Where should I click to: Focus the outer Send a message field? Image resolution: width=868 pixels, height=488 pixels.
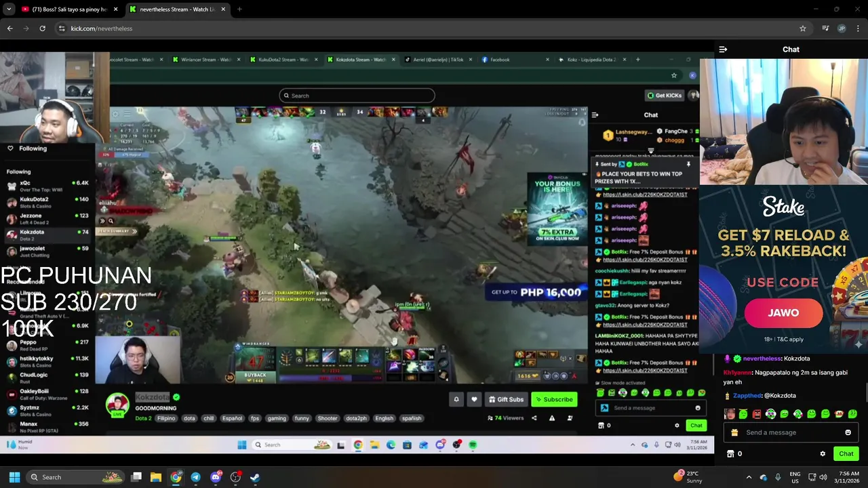[x=791, y=432]
